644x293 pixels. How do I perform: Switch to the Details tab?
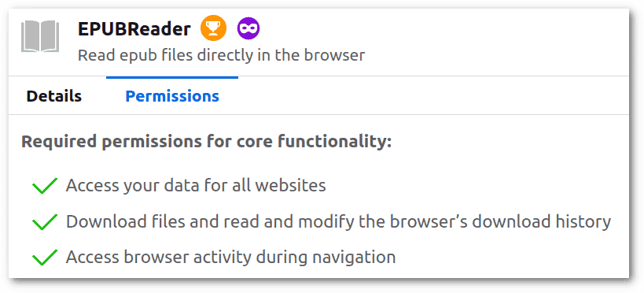pos(53,96)
